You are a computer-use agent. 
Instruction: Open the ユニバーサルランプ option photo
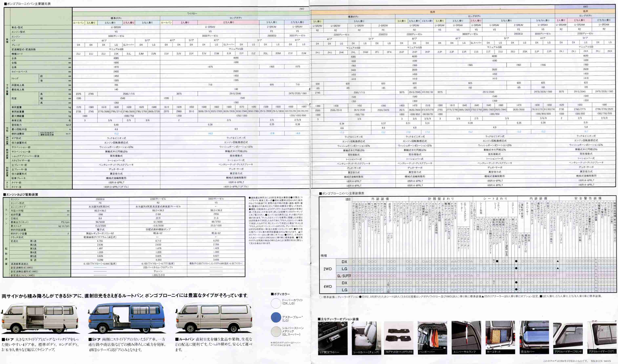tap(466, 338)
